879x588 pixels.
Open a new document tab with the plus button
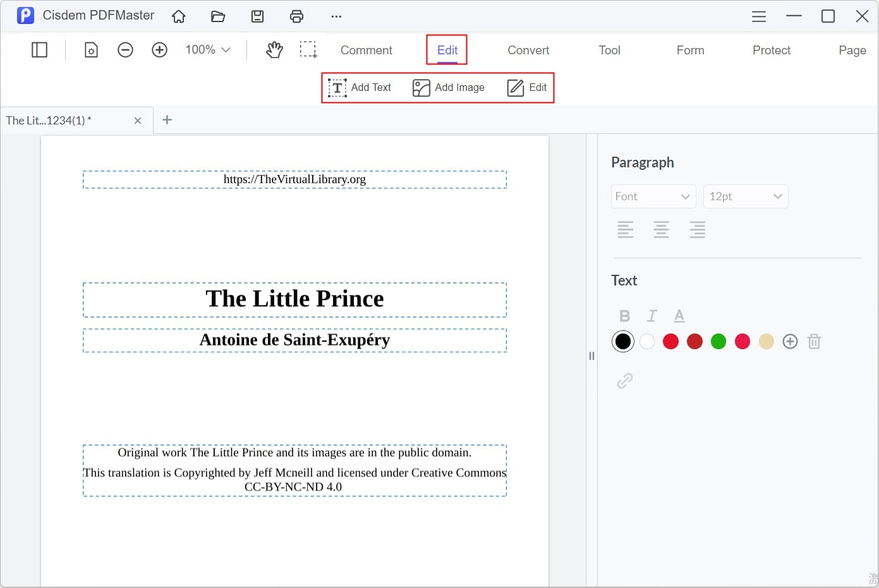coord(167,120)
